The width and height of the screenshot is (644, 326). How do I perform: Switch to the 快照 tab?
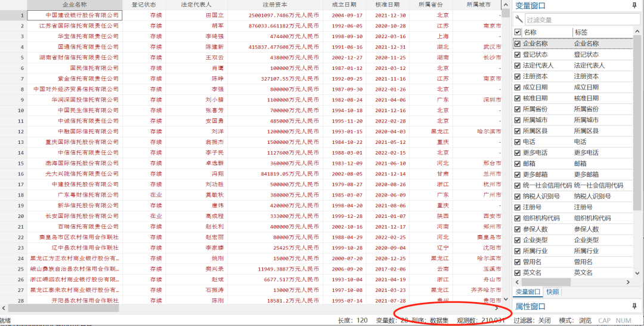point(552,292)
